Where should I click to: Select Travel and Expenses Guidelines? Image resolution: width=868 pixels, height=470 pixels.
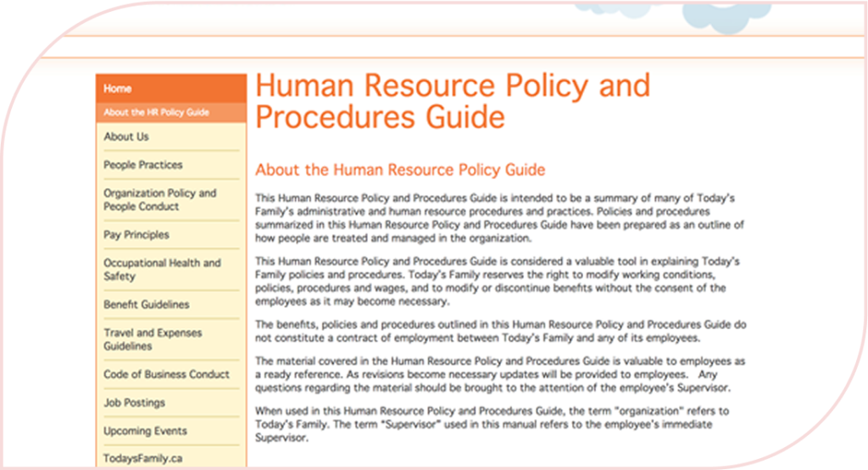click(x=153, y=339)
